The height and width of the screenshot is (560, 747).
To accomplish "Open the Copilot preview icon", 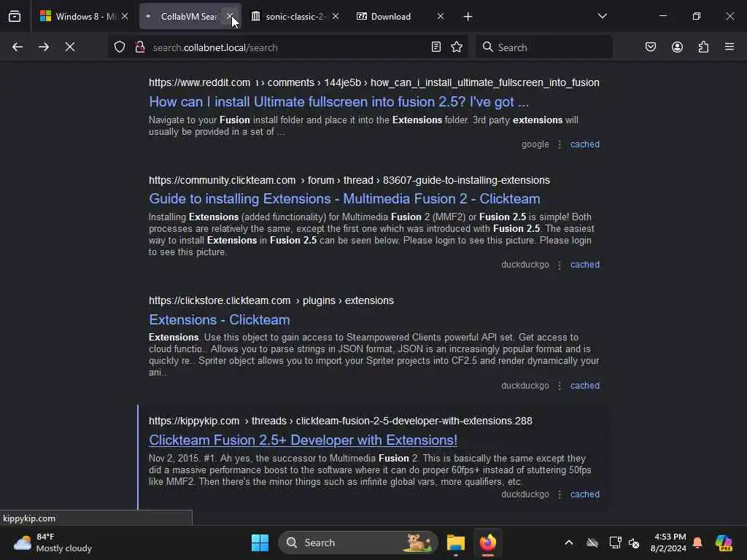I will tap(724, 542).
